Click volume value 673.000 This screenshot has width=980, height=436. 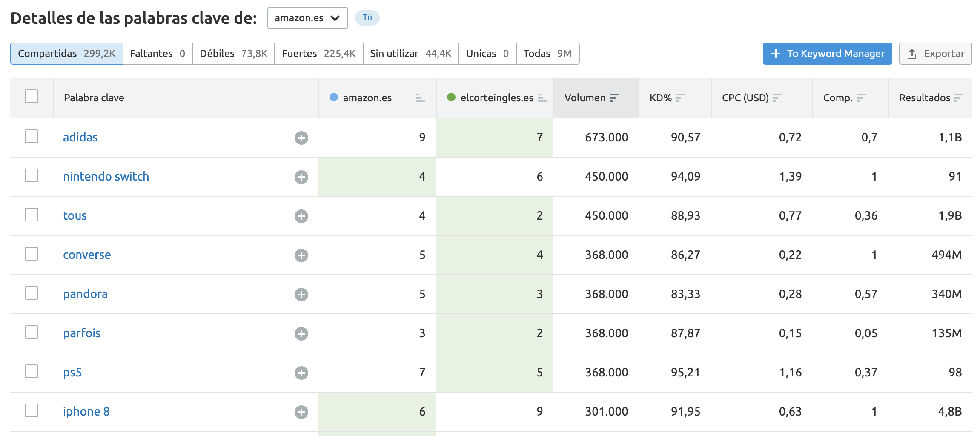coord(607,137)
